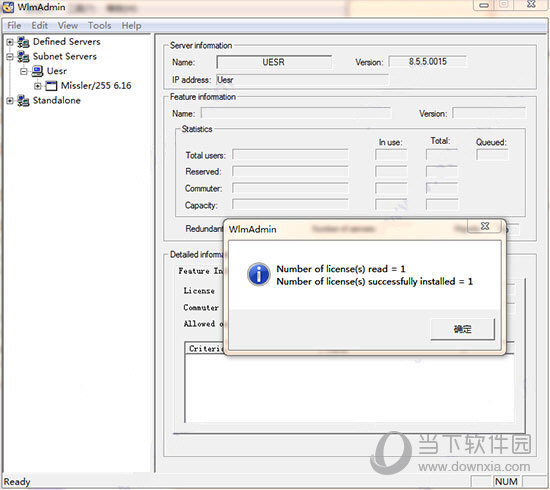Expand the Defined Servers node
Screen dimensions: 550x490
click(10, 42)
